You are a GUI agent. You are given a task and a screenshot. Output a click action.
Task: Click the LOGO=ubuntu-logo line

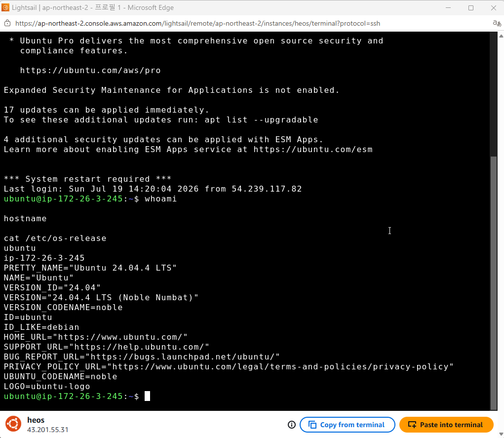[47, 387]
